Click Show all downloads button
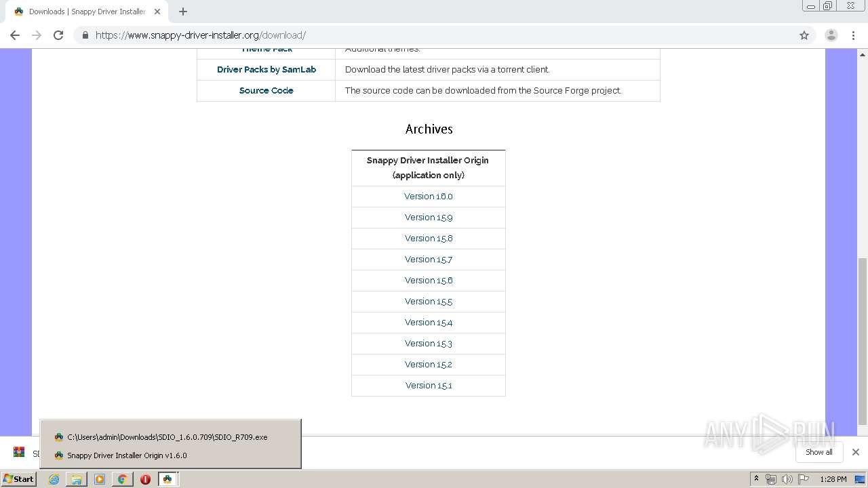 coord(818,452)
